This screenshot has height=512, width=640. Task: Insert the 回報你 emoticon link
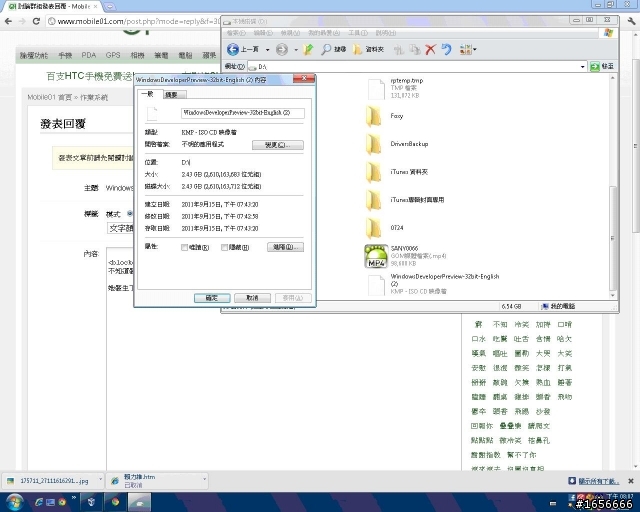[x=482, y=426]
